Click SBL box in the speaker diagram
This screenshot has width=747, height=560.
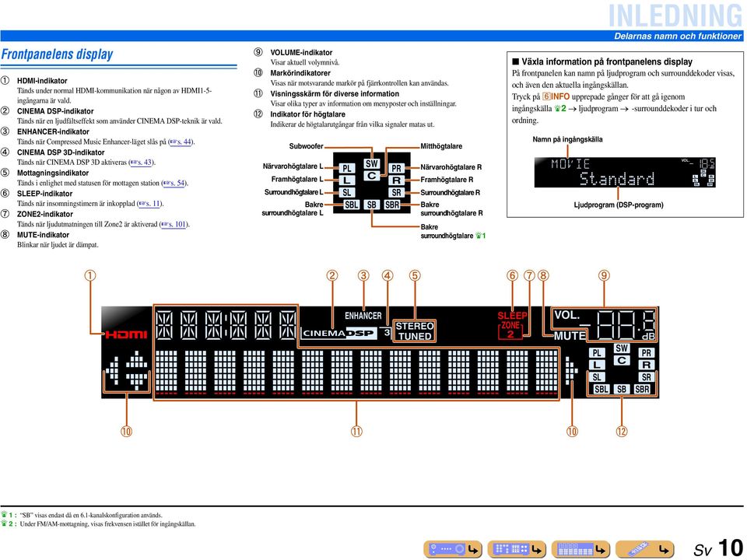tap(351, 205)
